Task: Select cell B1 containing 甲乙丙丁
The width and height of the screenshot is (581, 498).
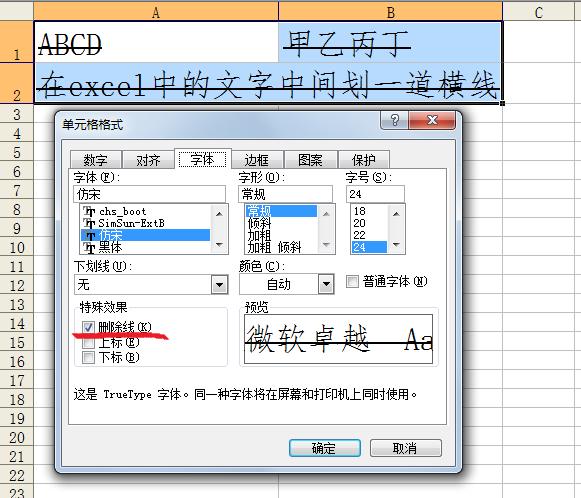Action: (x=390, y=42)
